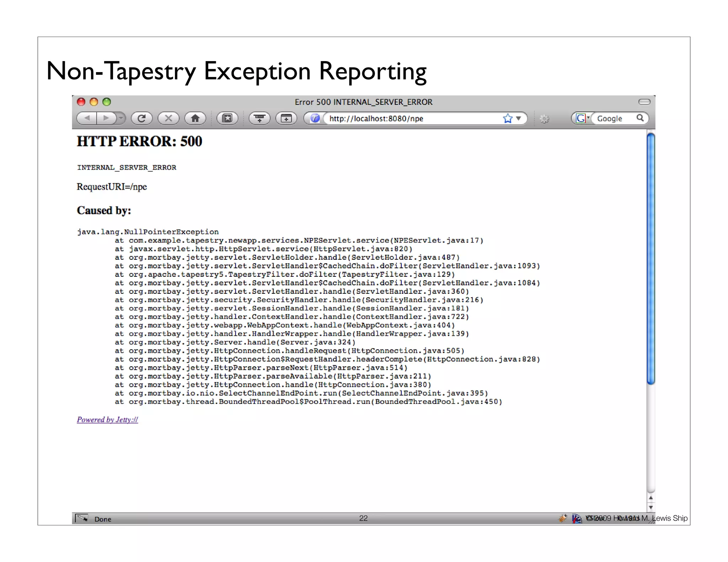The image size is (728, 562).
Task: Go to the home page icon
Action: [x=195, y=118]
